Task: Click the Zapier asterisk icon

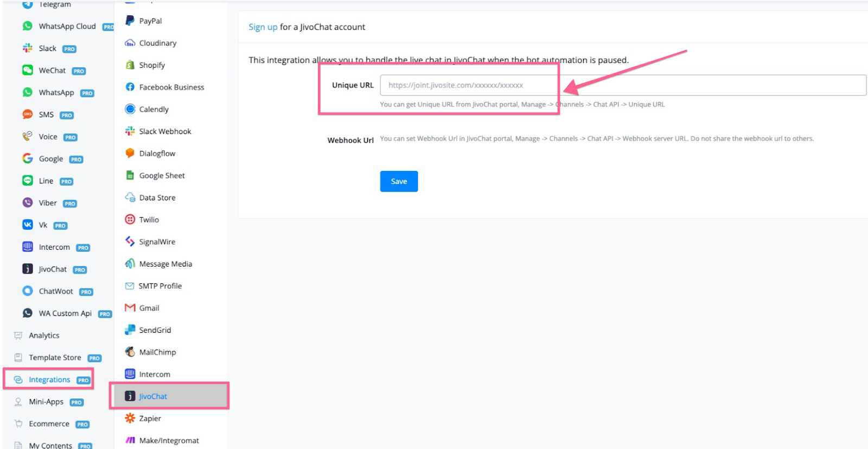Action: (x=130, y=418)
